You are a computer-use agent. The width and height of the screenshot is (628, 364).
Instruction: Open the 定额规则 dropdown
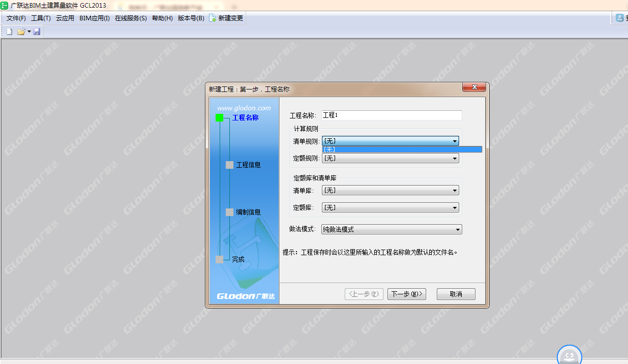coord(391,158)
